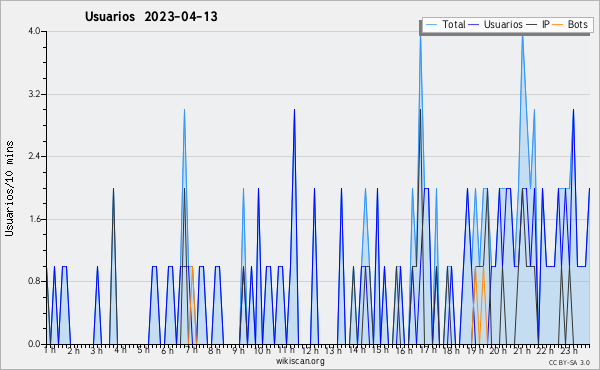Image resolution: width=600 pixels, height=370 pixels.
Task: Click the '16 h' x-axis label
Action: [x=404, y=350]
